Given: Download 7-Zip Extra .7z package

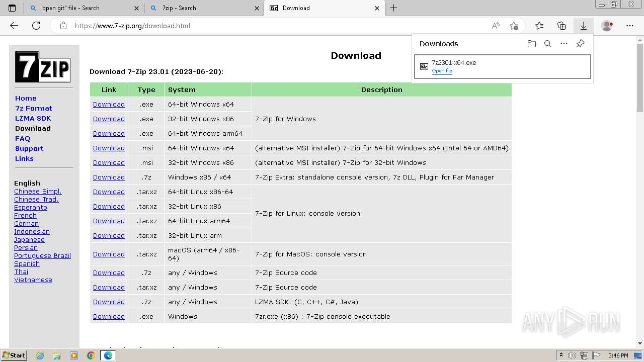Looking at the screenshot, I should (x=109, y=177).
